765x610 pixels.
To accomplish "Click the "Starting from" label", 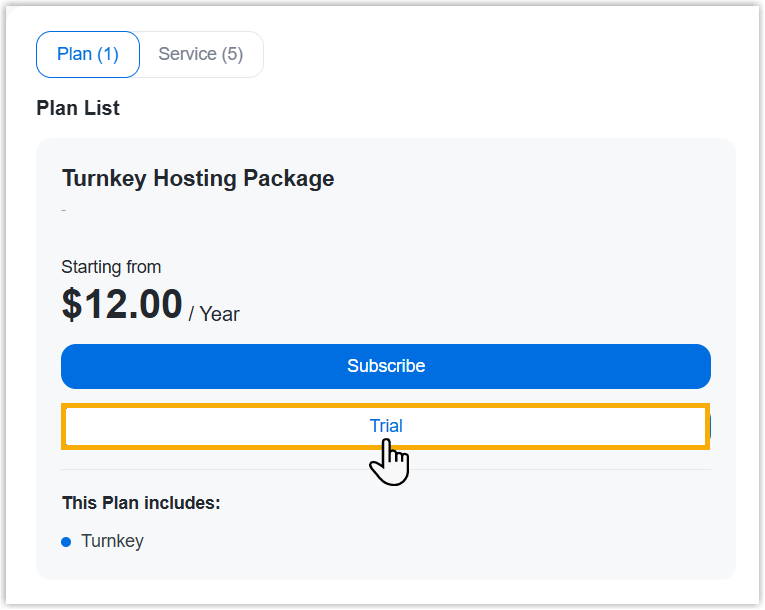I will 111,267.
